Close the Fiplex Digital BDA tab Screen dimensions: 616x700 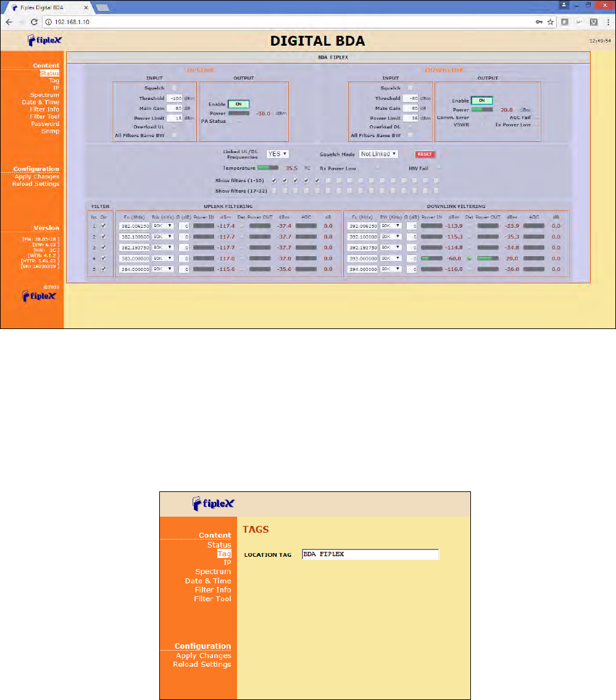click(86, 7)
